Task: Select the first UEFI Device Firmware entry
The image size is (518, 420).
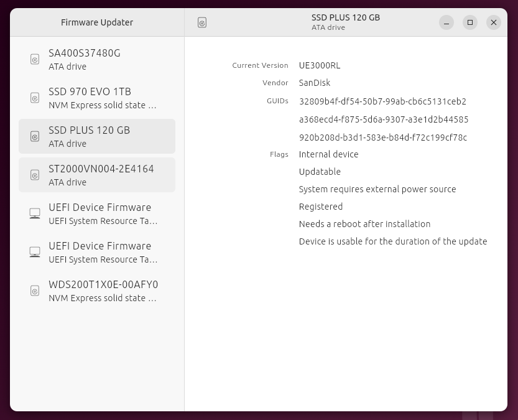Action: click(97, 213)
